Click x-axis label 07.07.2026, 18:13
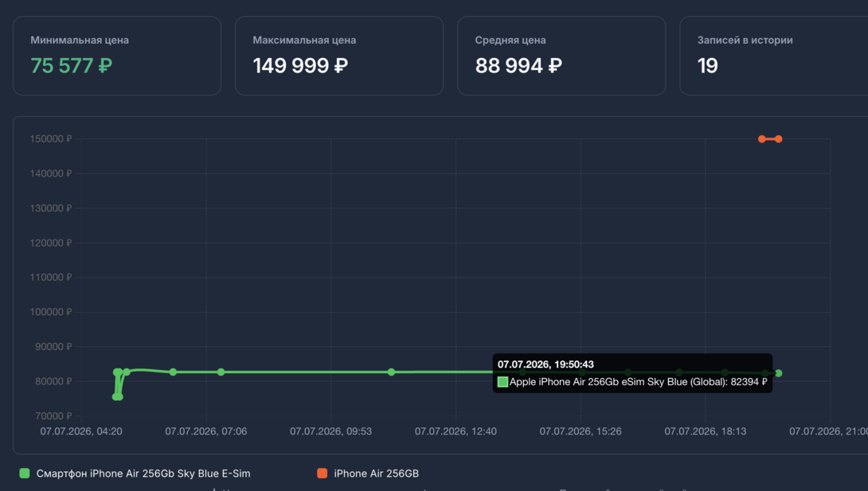 tap(706, 431)
